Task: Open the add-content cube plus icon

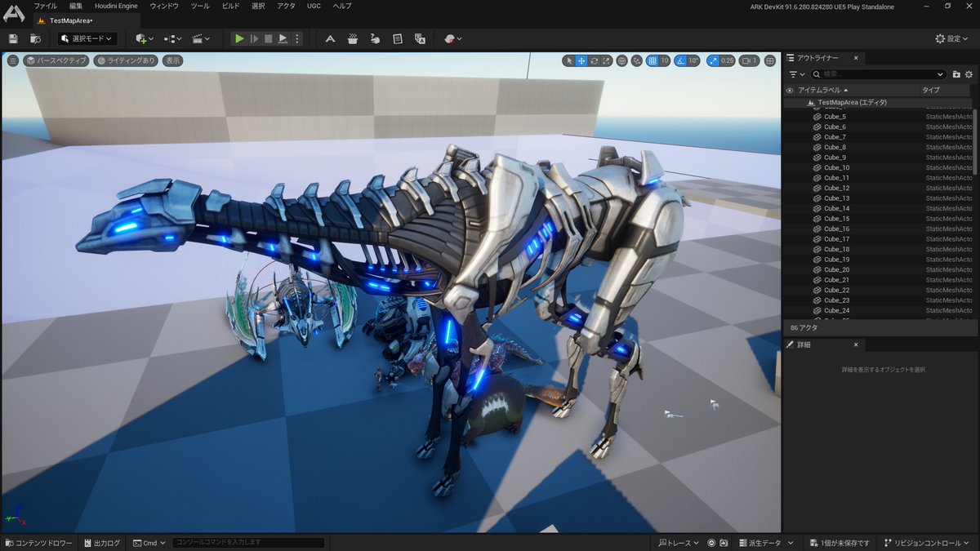Action: click(145, 38)
